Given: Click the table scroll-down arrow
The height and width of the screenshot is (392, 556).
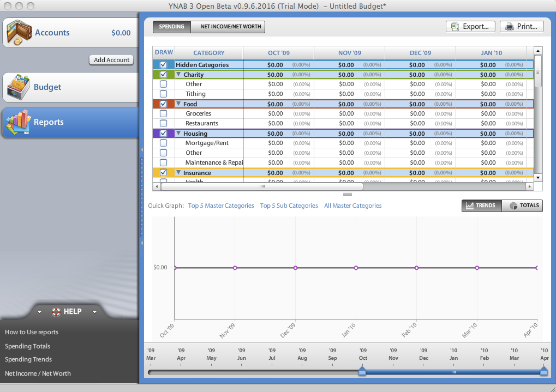Looking at the screenshot, I should tap(538, 178).
